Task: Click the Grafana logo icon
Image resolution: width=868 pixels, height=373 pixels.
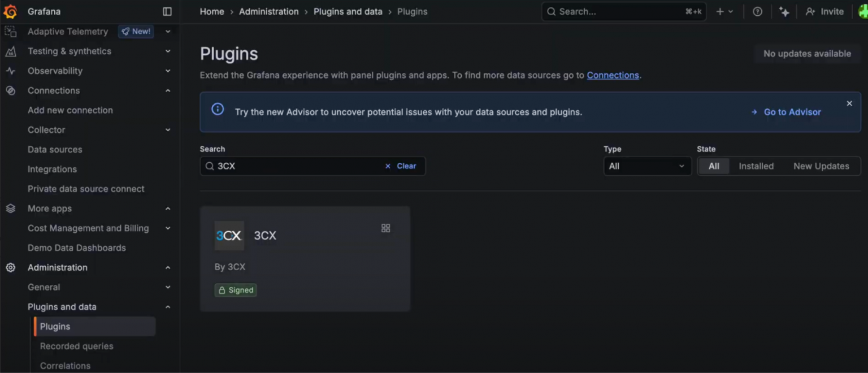Action: pos(10,11)
